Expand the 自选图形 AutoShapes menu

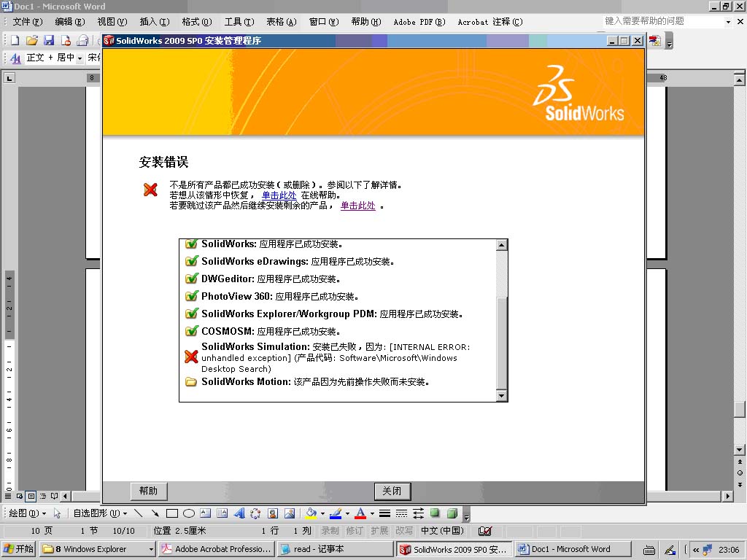tap(100, 513)
